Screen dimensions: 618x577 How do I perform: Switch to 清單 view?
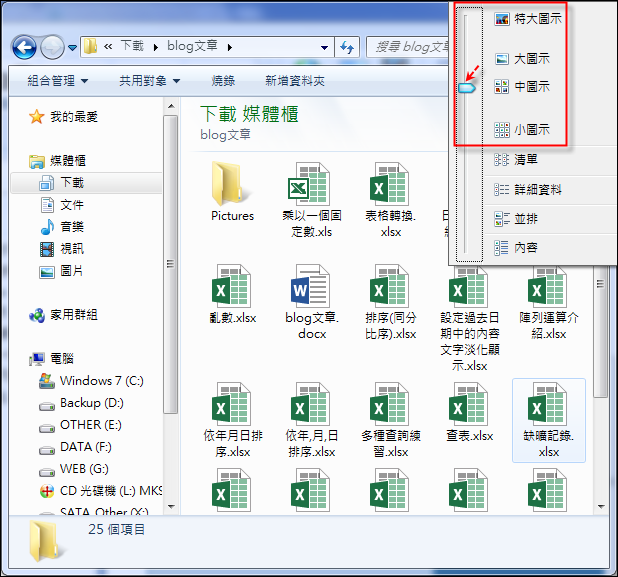[516, 160]
